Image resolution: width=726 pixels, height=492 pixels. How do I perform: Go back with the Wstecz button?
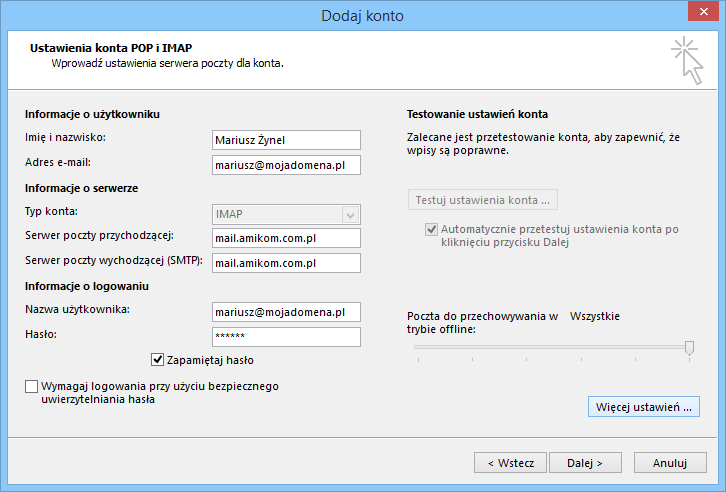[x=510, y=463]
